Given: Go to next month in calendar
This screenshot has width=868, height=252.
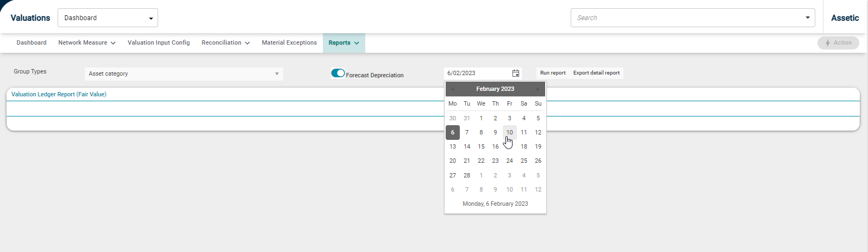Looking at the screenshot, I should pyautogui.click(x=538, y=89).
